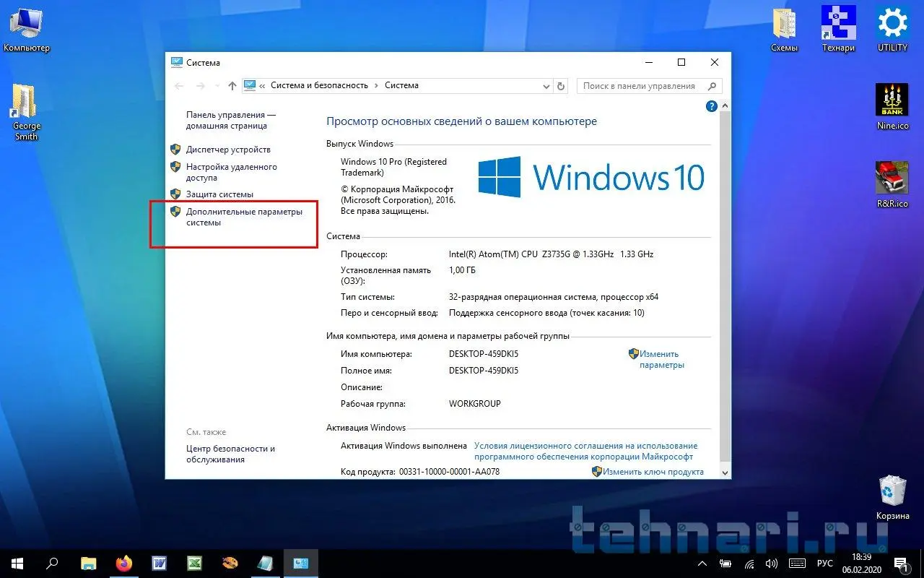Screen dimensions: 924x578
Task: Click the refresh button by address bar
Action: tap(561, 86)
